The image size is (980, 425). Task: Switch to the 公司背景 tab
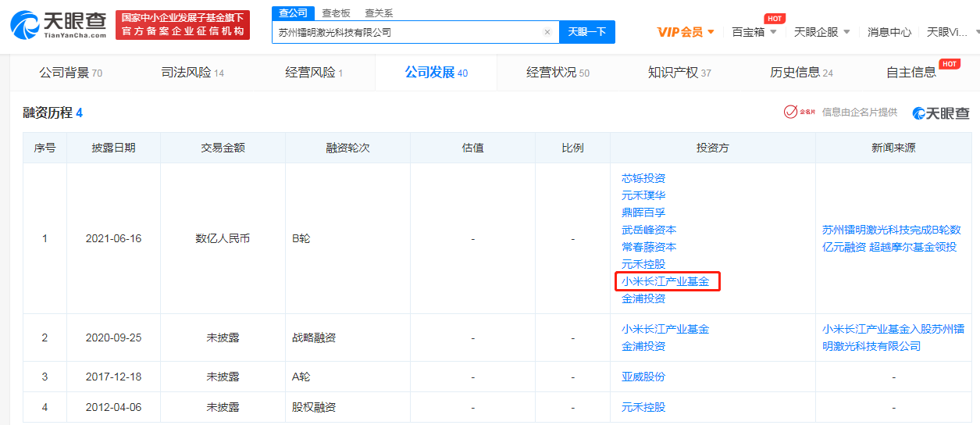(x=70, y=73)
